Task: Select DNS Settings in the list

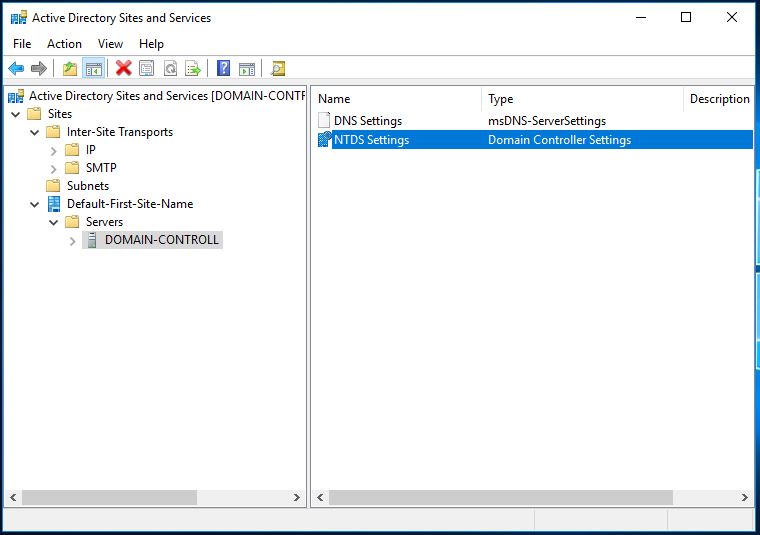Action: tap(367, 121)
